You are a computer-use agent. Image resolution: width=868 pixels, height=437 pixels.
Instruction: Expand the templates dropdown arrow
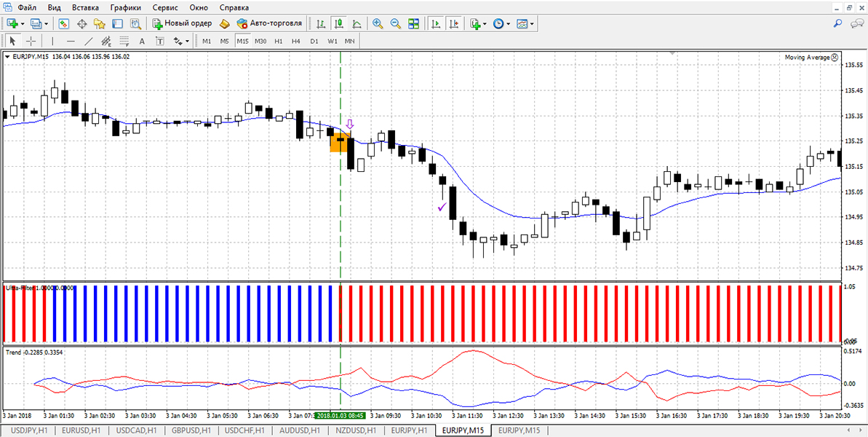tap(531, 24)
